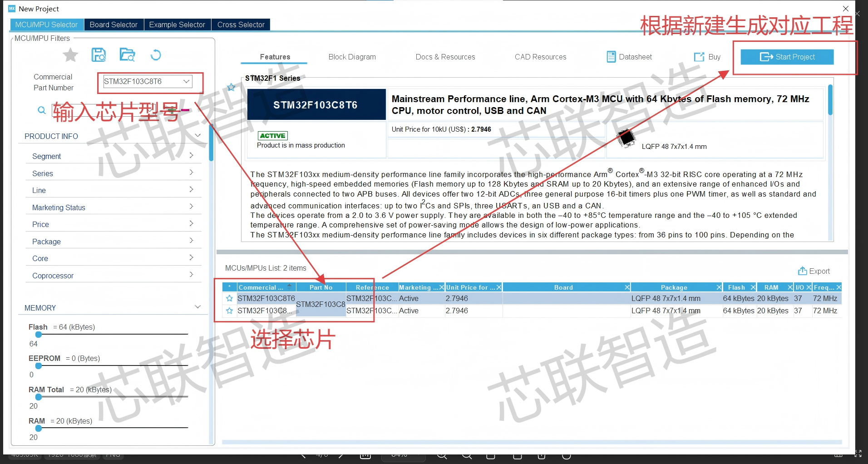Close the I/O column with its X
The image size is (868, 464).
point(809,287)
